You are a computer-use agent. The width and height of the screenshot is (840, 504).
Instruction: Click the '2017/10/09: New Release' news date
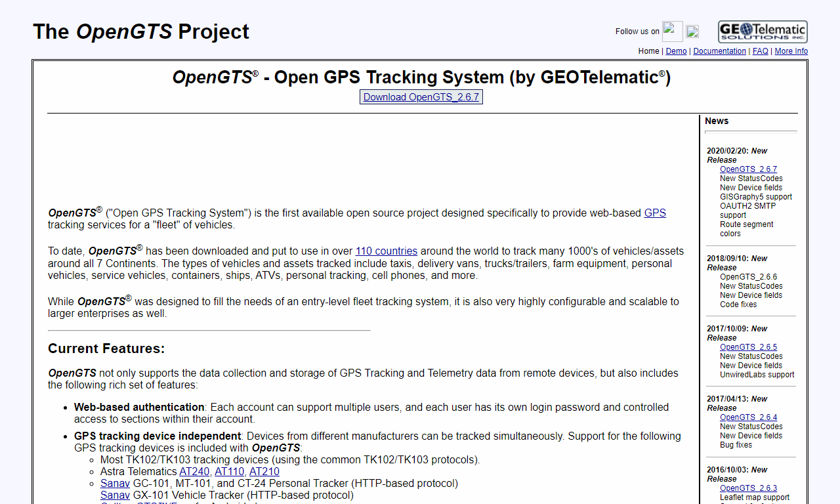click(x=737, y=333)
